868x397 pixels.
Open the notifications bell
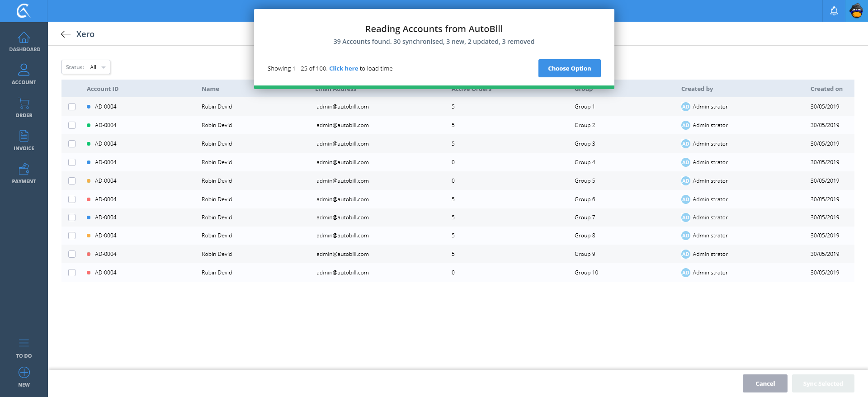tap(834, 11)
